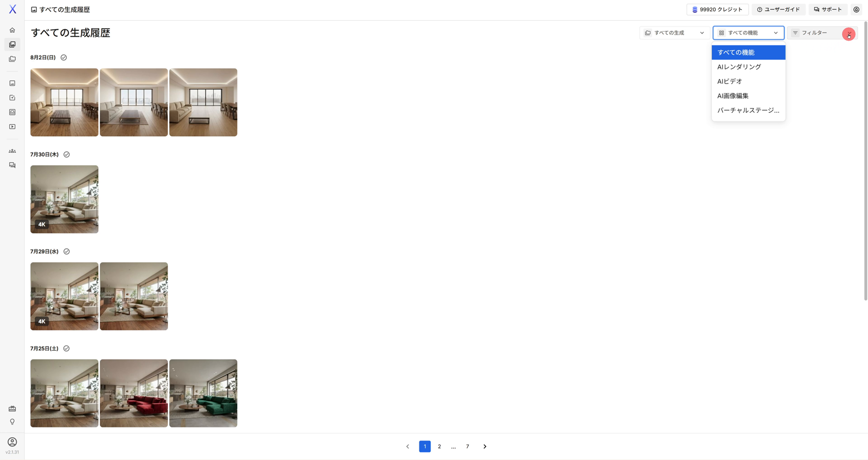This screenshot has height=460, width=868.
Task: Choose AIビデオ in the dropdown list
Action: point(749,81)
